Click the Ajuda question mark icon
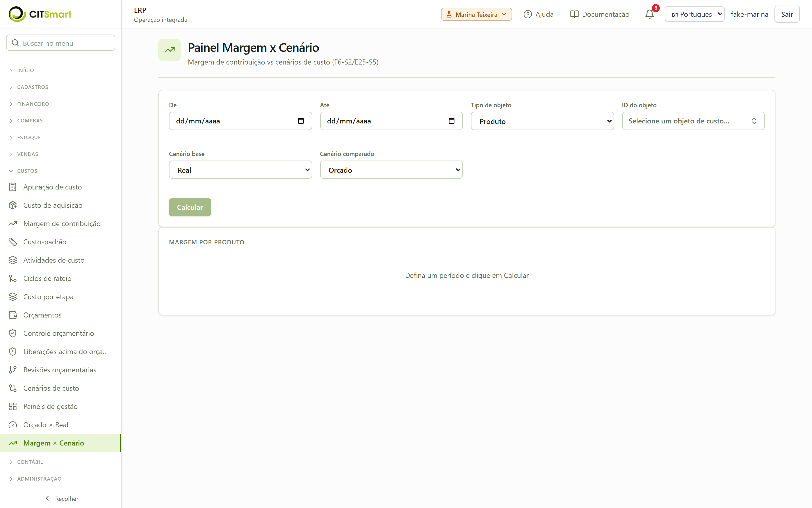The image size is (812, 508). pos(528,14)
